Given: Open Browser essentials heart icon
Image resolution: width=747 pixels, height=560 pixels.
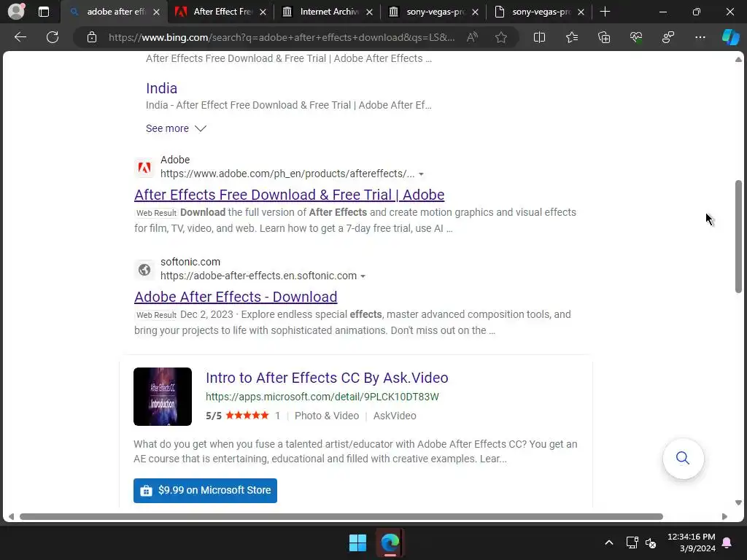Looking at the screenshot, I should click(636, 37).
